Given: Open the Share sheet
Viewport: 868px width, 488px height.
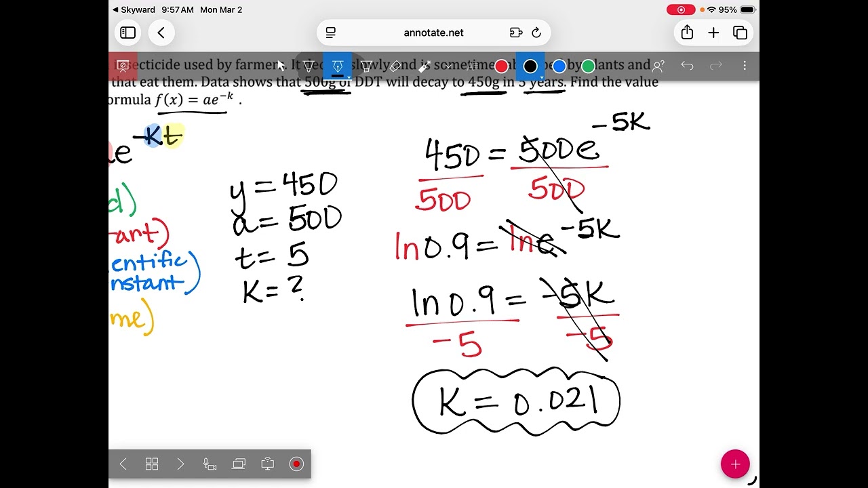Looking at the screenshot, I should click(687, 33).
